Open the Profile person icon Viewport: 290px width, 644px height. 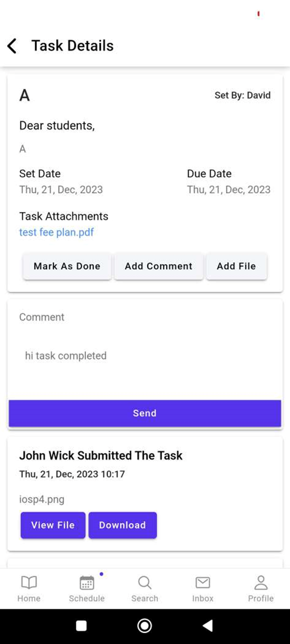coord(261,582)
